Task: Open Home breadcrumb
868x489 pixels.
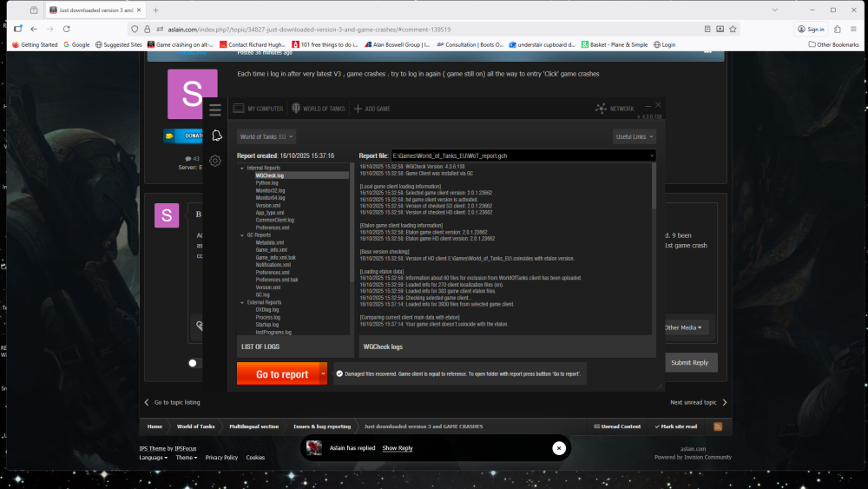Action: 155,426
